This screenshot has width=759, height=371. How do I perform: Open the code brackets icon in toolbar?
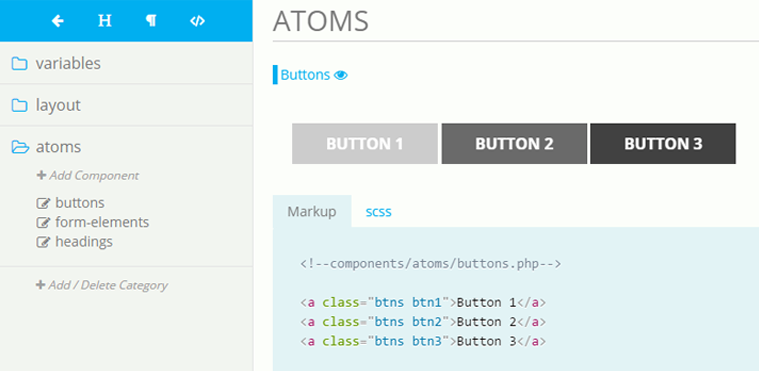197,21
